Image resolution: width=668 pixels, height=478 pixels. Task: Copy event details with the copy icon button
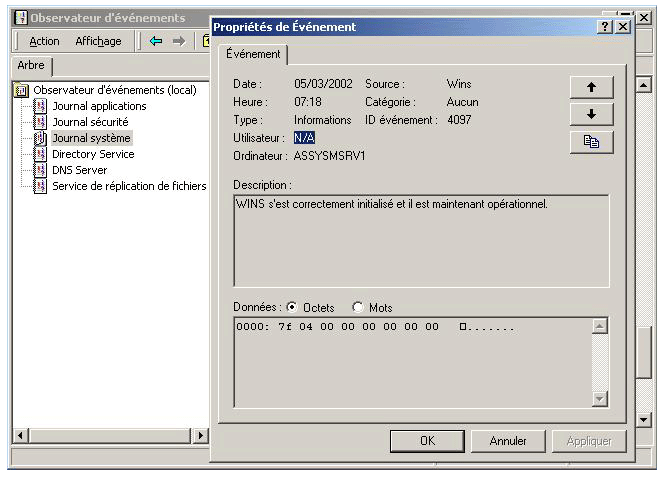[x=591, y=141]
